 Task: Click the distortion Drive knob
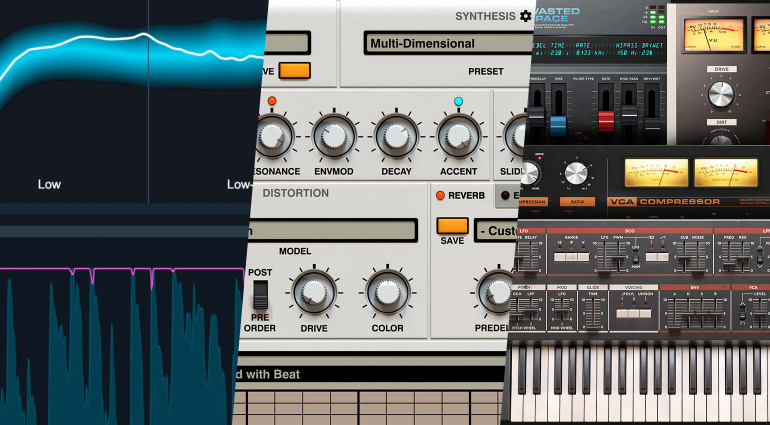[x=315, y=292]
